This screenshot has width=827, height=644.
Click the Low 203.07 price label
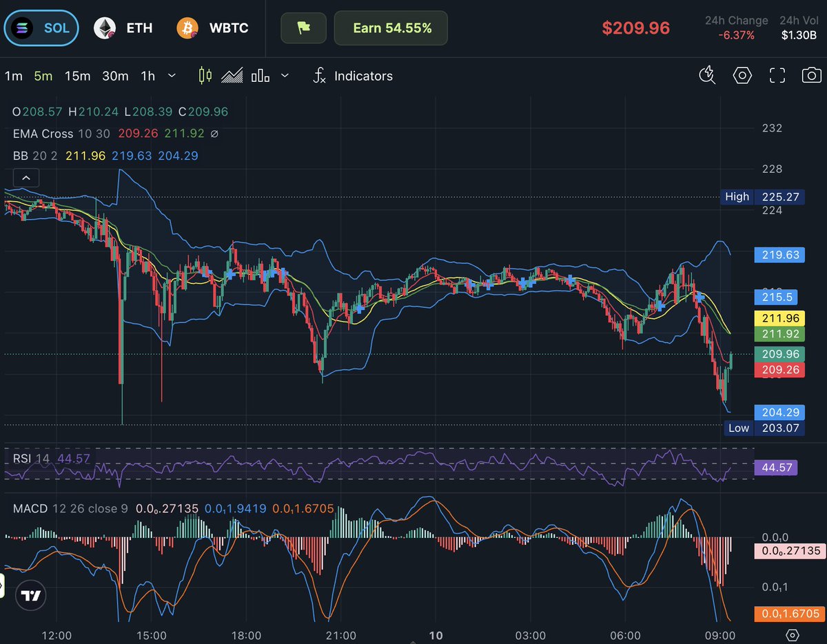pos(765,428)
